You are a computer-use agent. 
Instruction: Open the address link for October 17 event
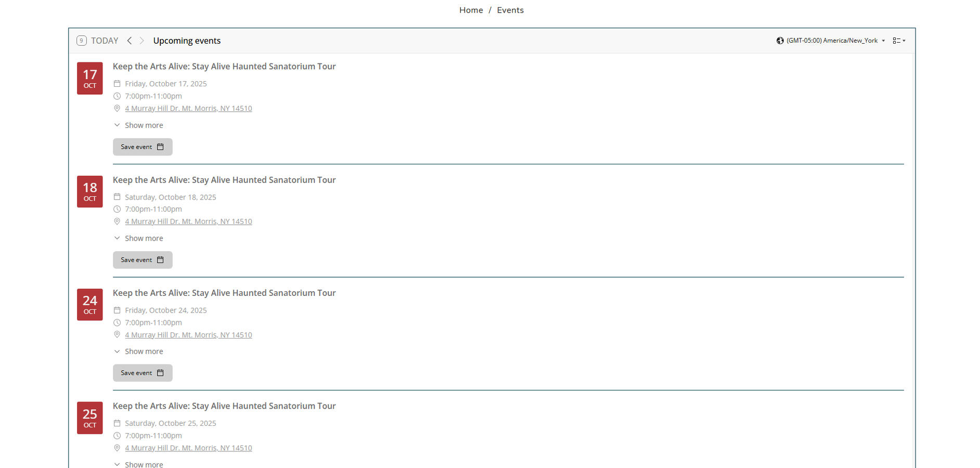click(188, 108)
